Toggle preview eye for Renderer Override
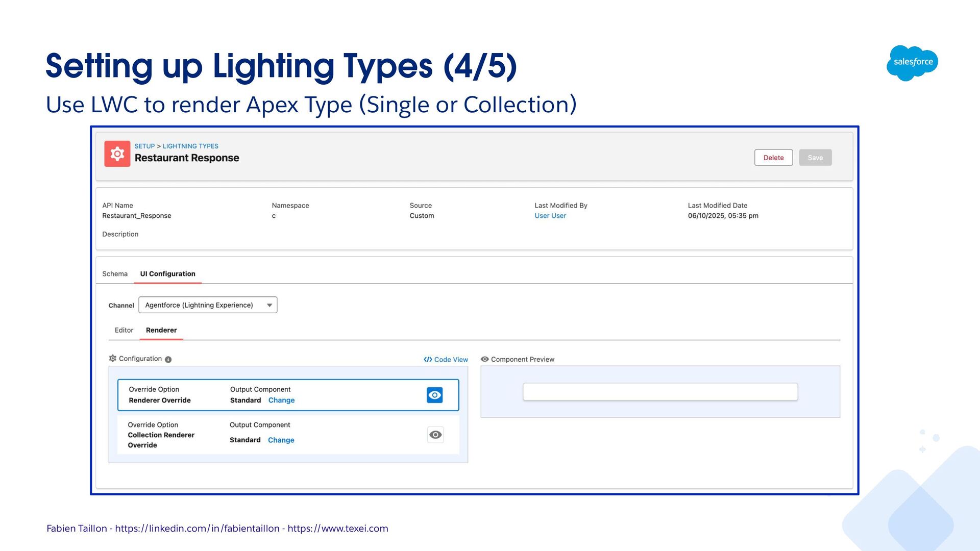The height and width of the screenshot is (551, 980). (x=434, y=395)
